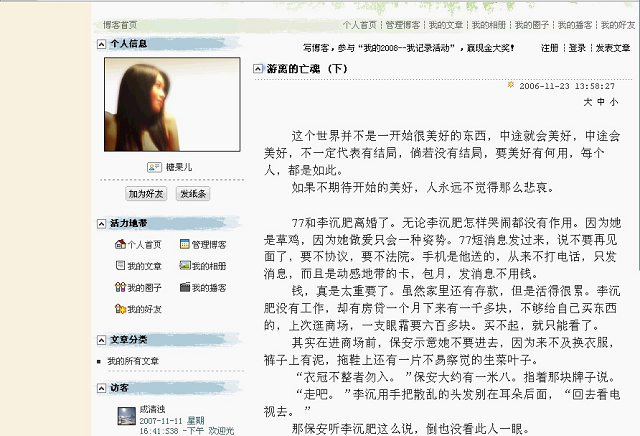The width and height of the screenshot is (640, 436).
Task: Collapse the 活力地带 panel
Action: [101, 224]
